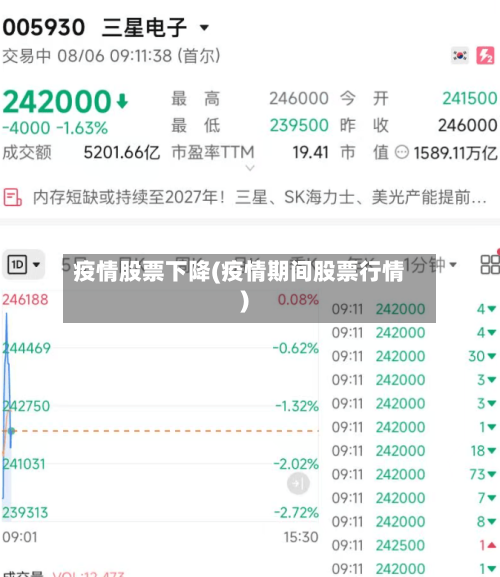Tap the trading status line 交易中 08/06 09:11:38
Image resolution: width=500 pixels, height=577 pixels.
click(x=111, y=56)
